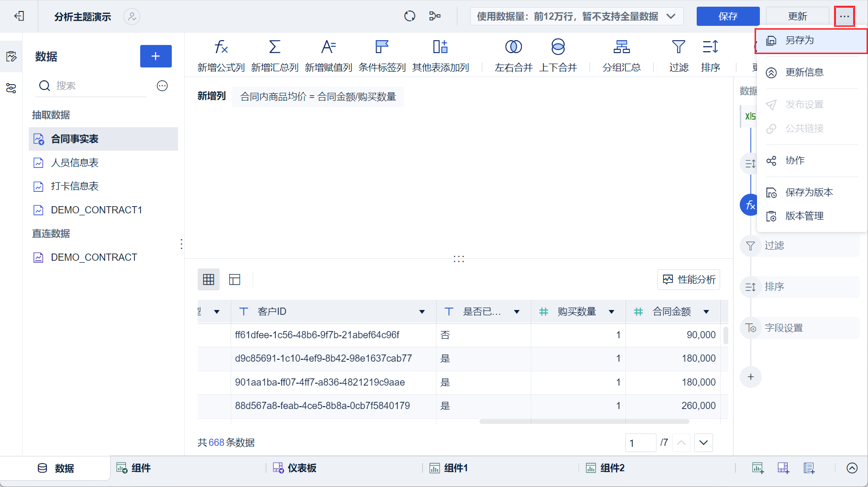This screenshot has width=868, height=487.
Task: Click the 更新 button
Action: tap(798, 16)
